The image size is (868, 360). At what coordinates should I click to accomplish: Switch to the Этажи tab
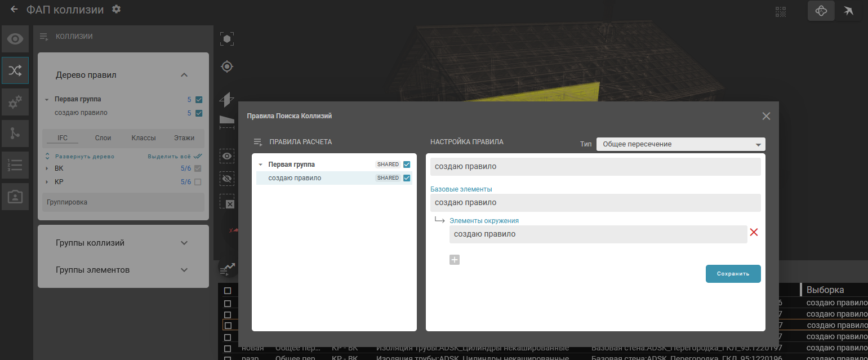pyautogui.click(x=184, y=137)
